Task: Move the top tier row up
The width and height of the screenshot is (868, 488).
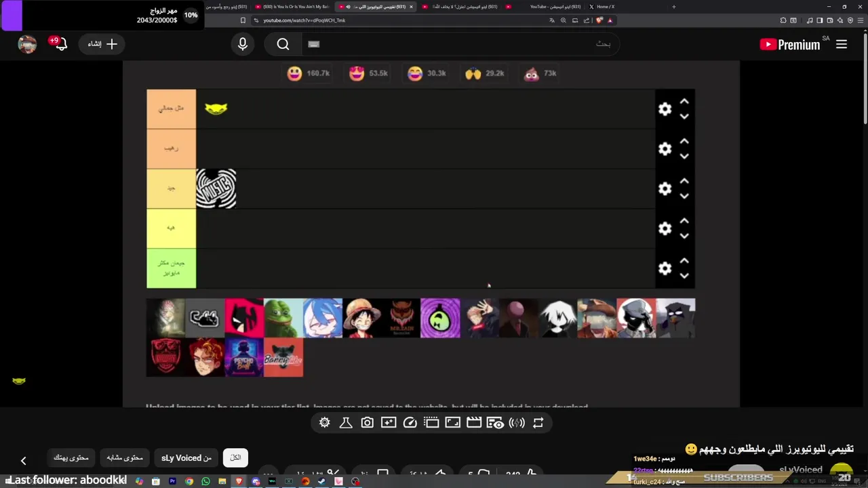Action: (x=684, y=102)
